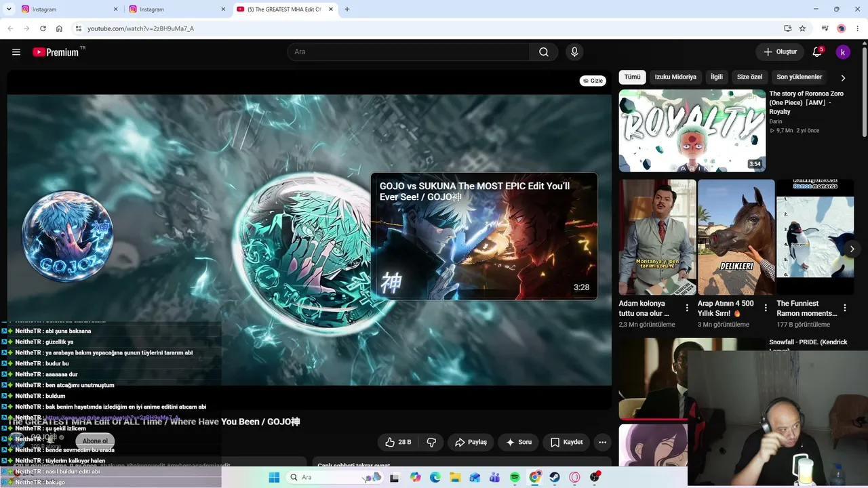Open the Adam kolonya short thumbnail
Screen dimensions: 868x488
pyautogui.click(x=657, y=237)
